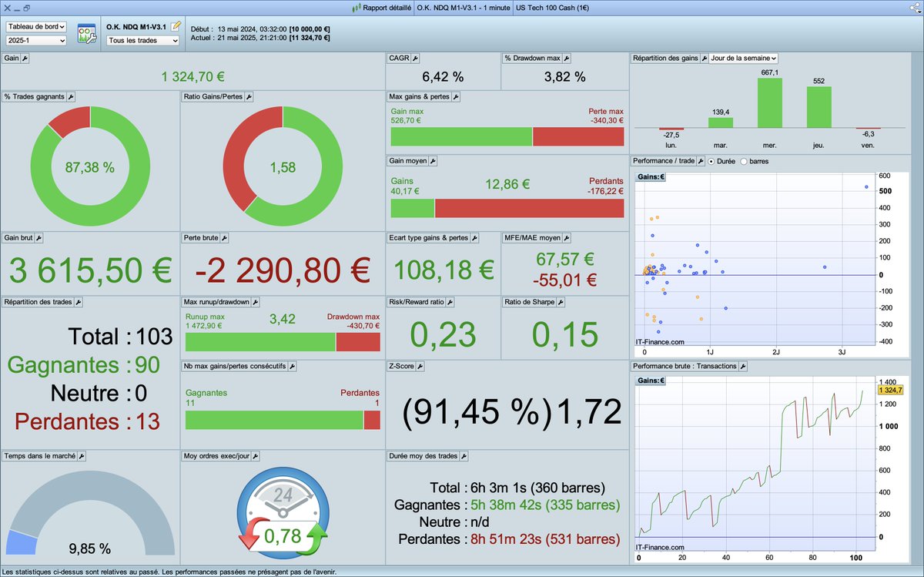Click the 12,86 € average gain value
The image size is (924, 577).
(x=507, y=184)
